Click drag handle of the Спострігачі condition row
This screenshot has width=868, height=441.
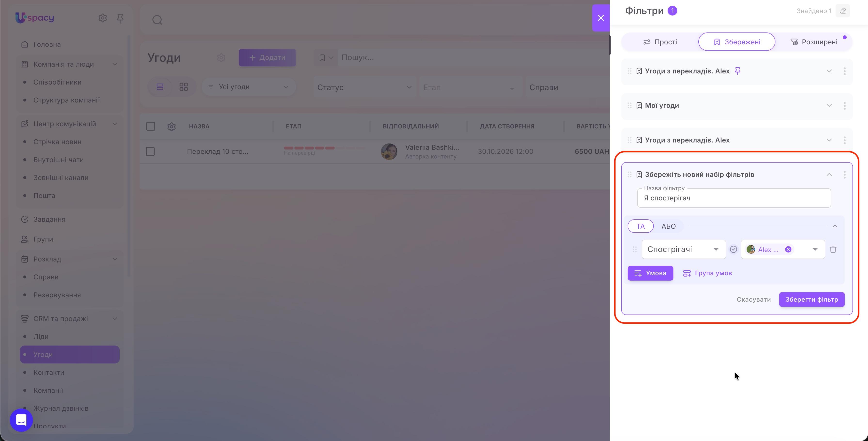click(634, 249)
